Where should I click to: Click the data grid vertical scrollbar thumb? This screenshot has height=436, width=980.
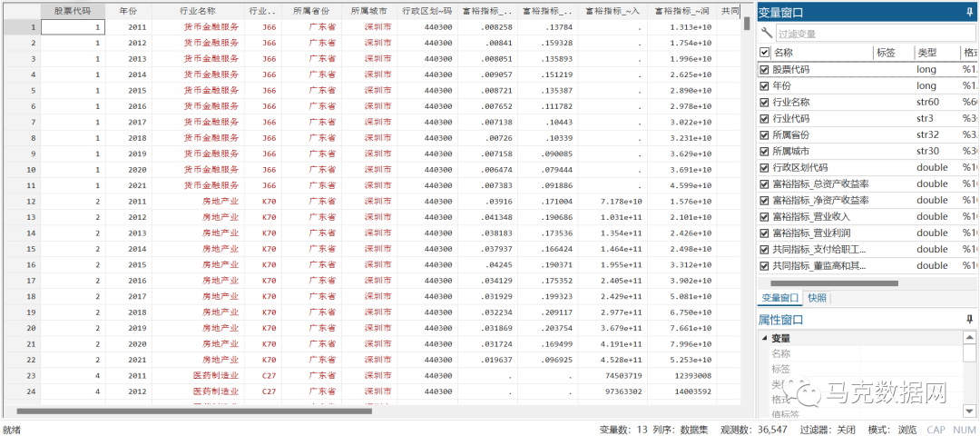[746, 23]
